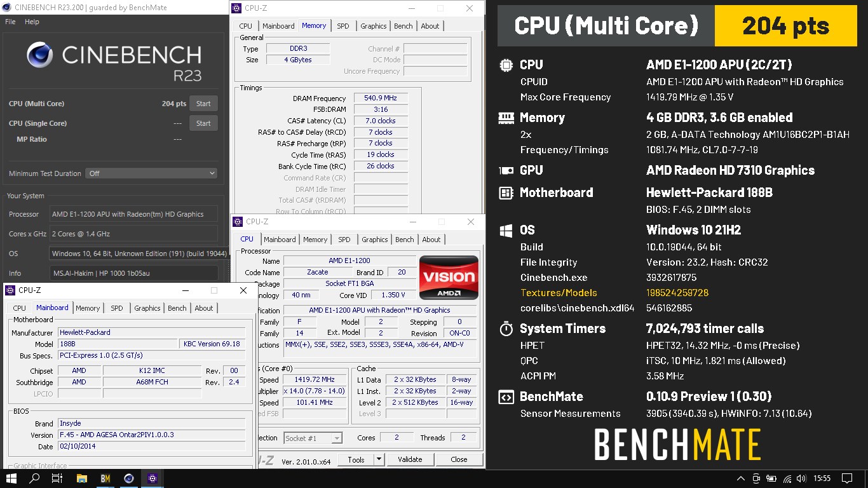Image resolution: width=868 pixels, height=488 pixels.
Task: Click the BIOS Version field F.45 AGESA
Action: [x=151, y=435]
